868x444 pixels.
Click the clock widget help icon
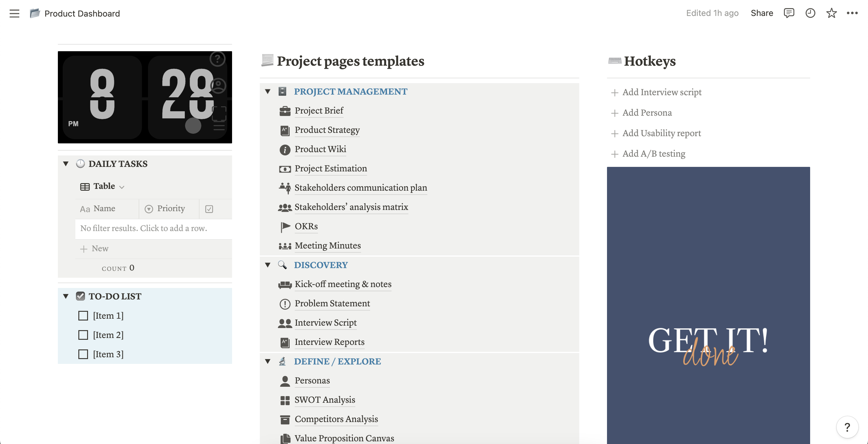tap(217, 59)
